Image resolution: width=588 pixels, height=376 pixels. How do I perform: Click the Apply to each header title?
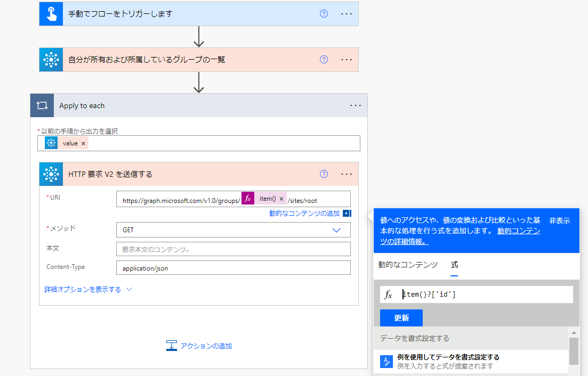coord(82,105)
